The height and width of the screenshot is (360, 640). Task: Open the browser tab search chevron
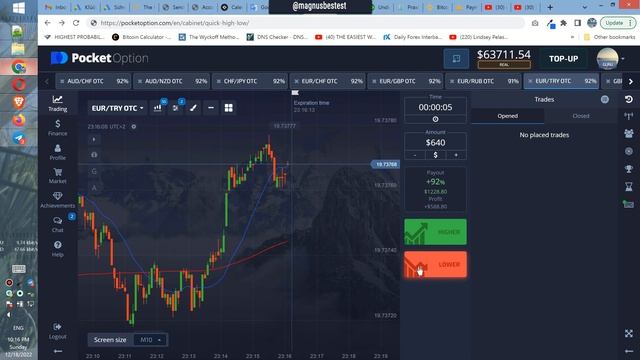coord(584,7)
